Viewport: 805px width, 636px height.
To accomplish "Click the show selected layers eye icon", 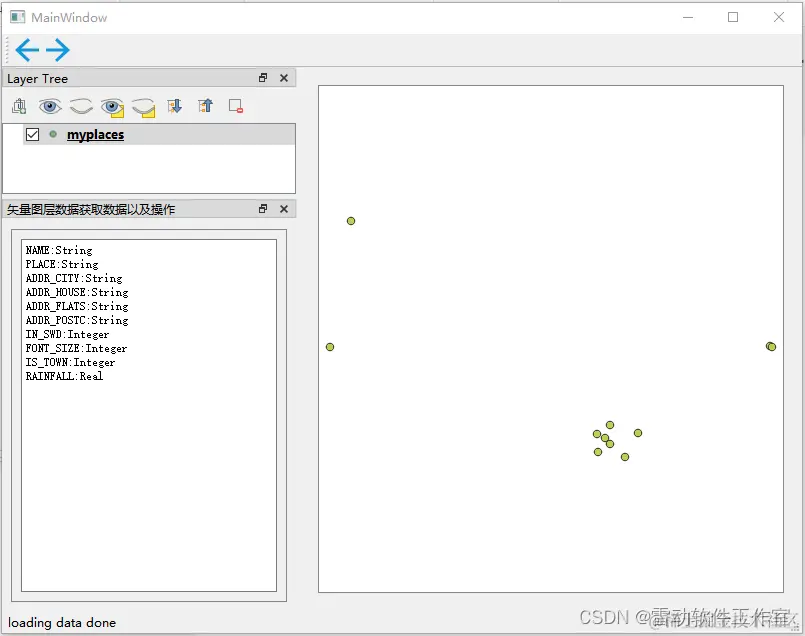I will point(112,107).
